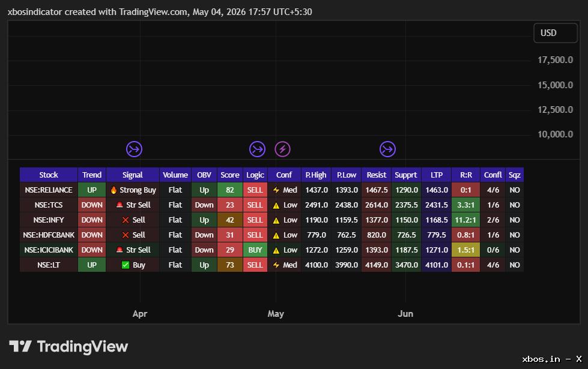Click the UP trend cell for NSE:LT

click(x=92, y=265)
